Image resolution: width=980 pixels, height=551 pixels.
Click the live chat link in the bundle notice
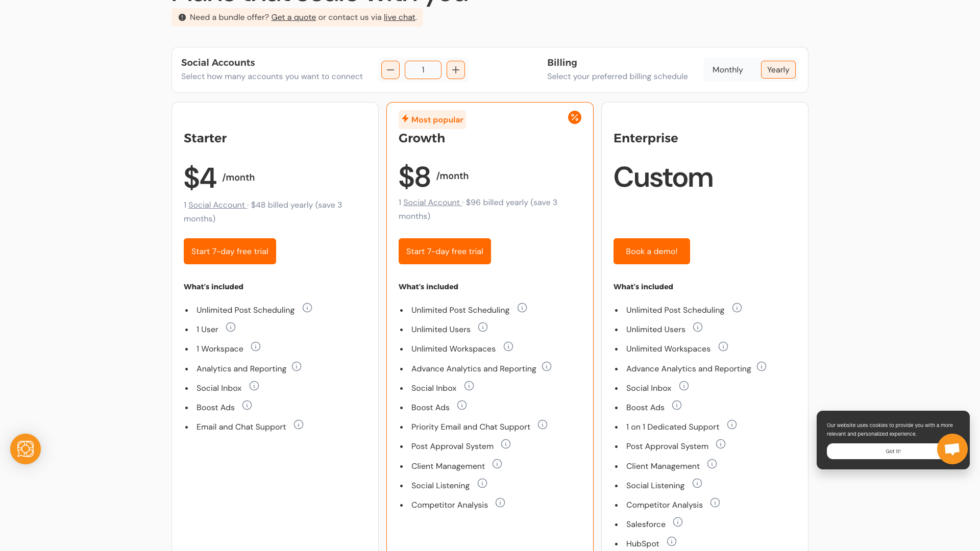coord(399,17)
